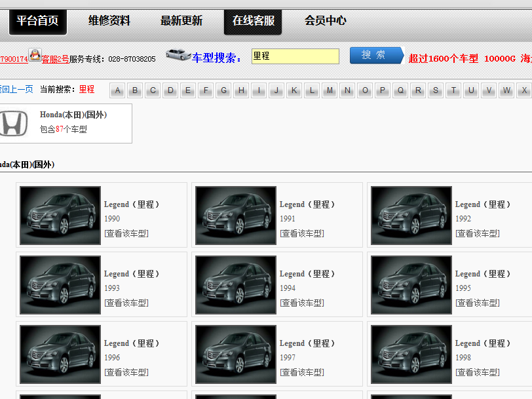Filter by letter M
The height and width of the screenshot is (399, 532).
330,90
